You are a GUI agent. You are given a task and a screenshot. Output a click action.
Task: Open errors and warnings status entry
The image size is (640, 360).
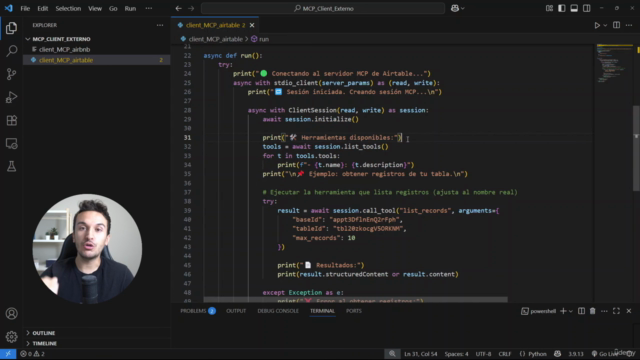pos(32,354)
